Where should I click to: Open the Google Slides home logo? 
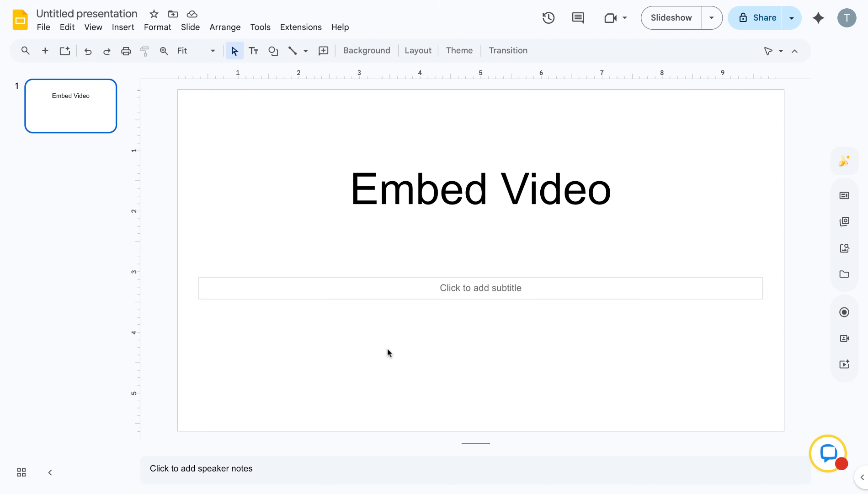[x=20, y=20]
